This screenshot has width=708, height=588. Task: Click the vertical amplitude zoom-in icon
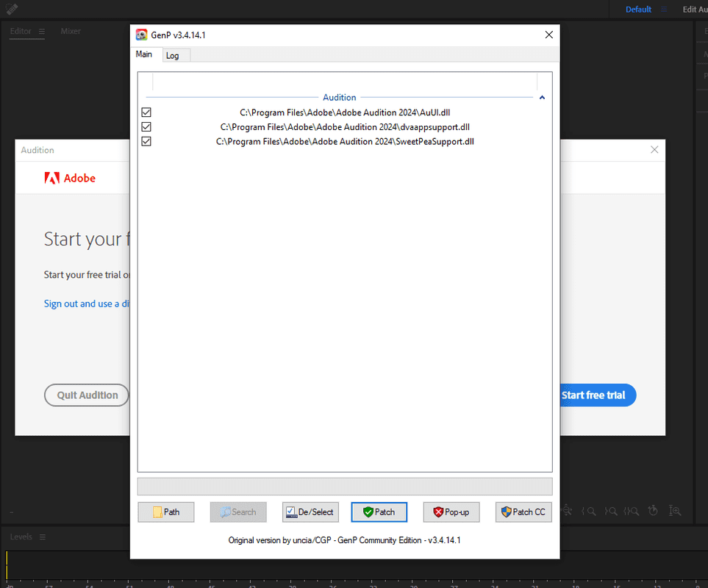[675, 511]
